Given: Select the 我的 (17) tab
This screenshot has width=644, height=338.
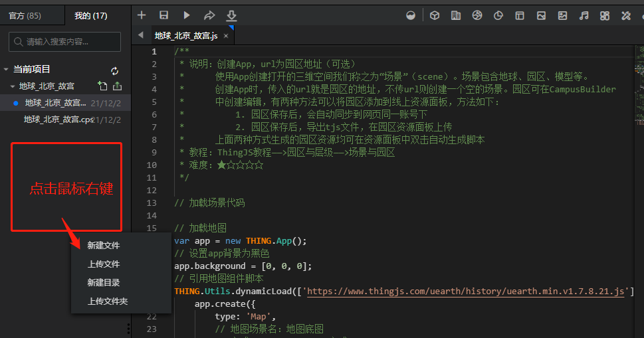Looking at the screenshot, I should click(90, 15).
